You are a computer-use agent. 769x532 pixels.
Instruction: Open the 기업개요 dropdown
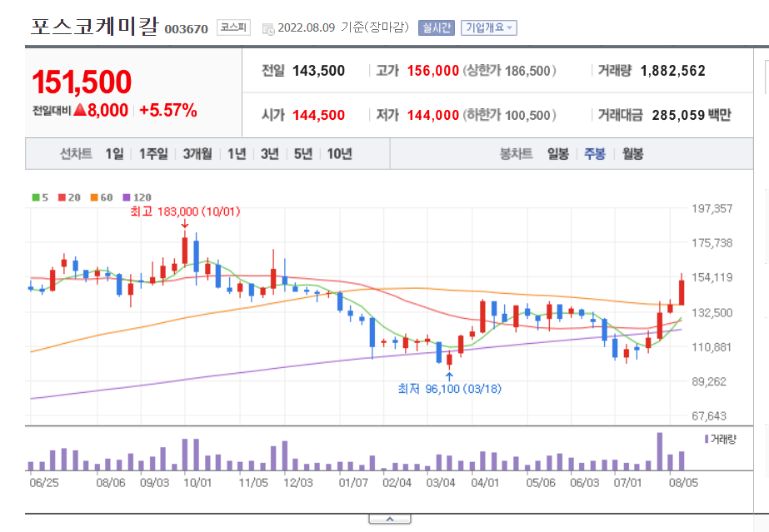point(488,28)
